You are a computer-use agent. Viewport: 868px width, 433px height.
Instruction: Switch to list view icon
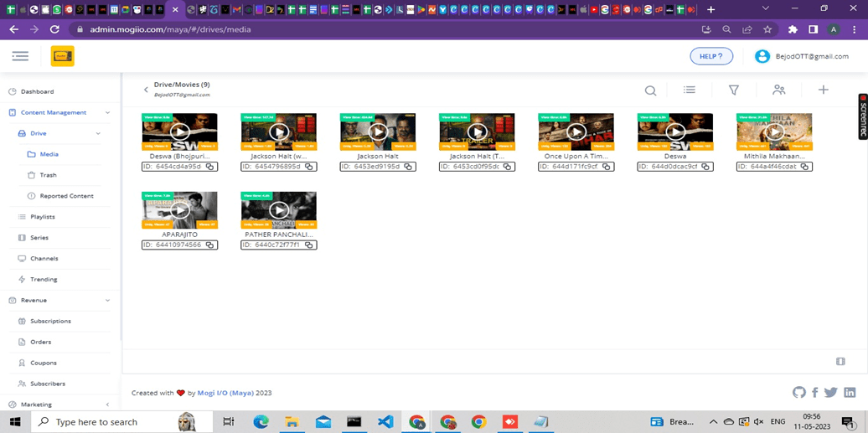pyautogui.click(x=690, y=90)
